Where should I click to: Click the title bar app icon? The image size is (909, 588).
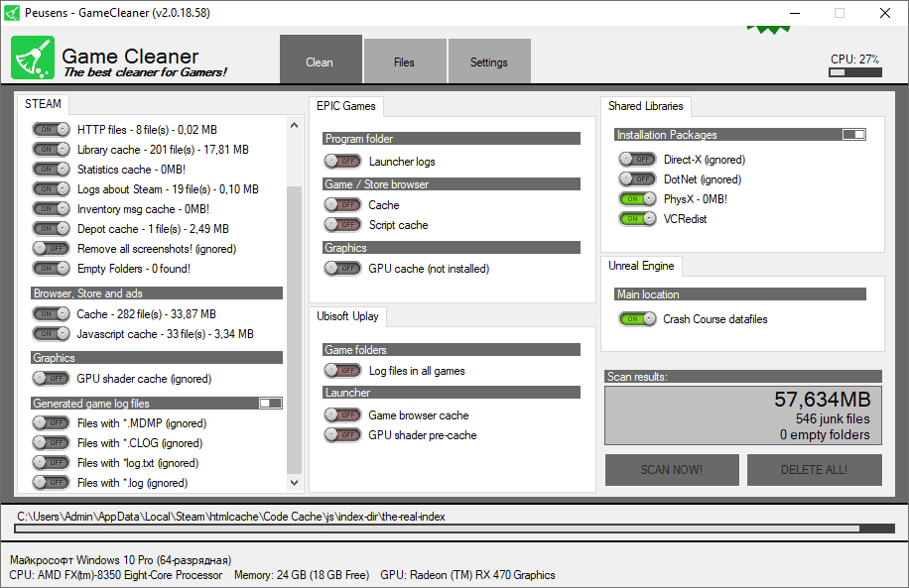pyautogui.click(x=12, y=13)
